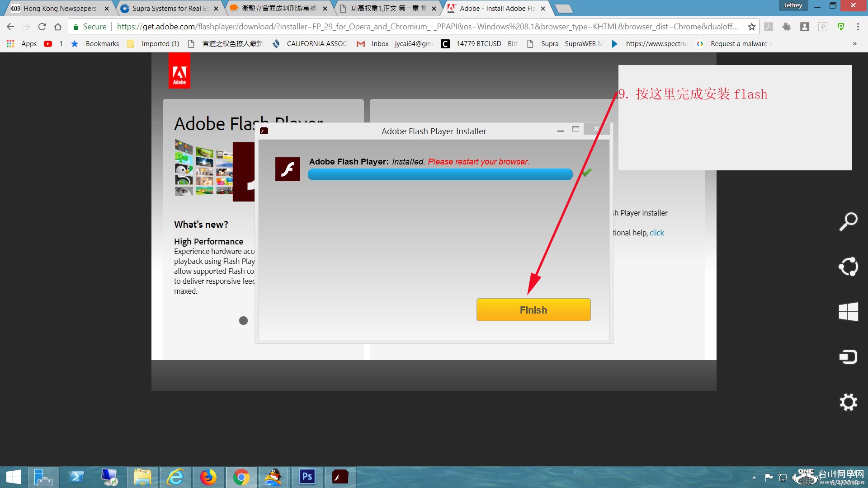This screenshot has height=488, width=868.
Task: Click the red Adobe logo on page
Action: click(x=179, y=70)
